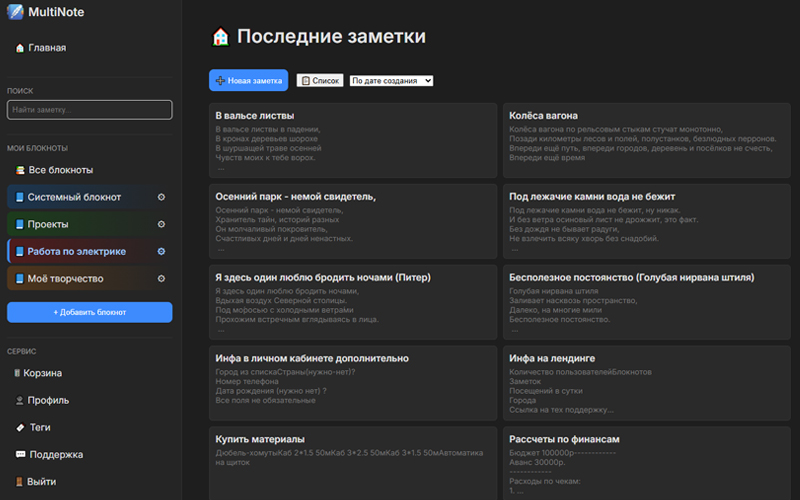Click the stacked books icon for Все блокноты
This screenshot has width=800, height=500.
click(x=20, y=170)
